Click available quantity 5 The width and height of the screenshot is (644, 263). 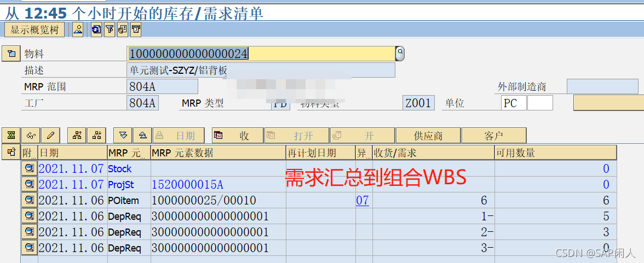tap(606, 216)
